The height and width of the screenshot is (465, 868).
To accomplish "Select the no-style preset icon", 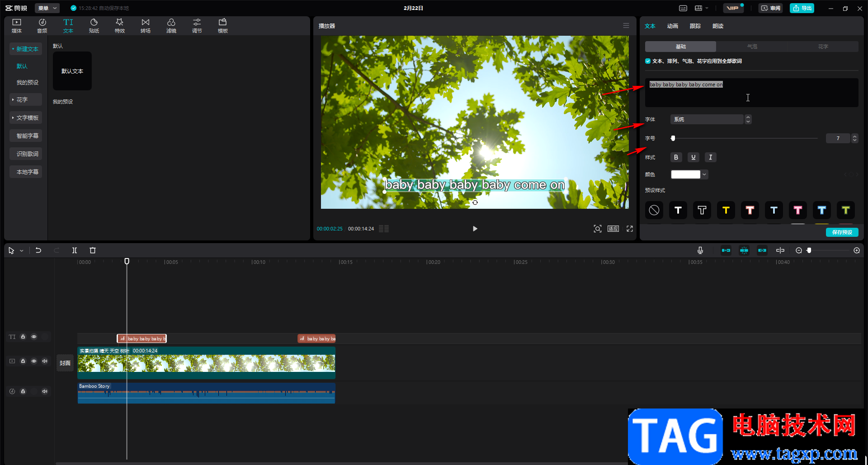I will coord(654,210).
